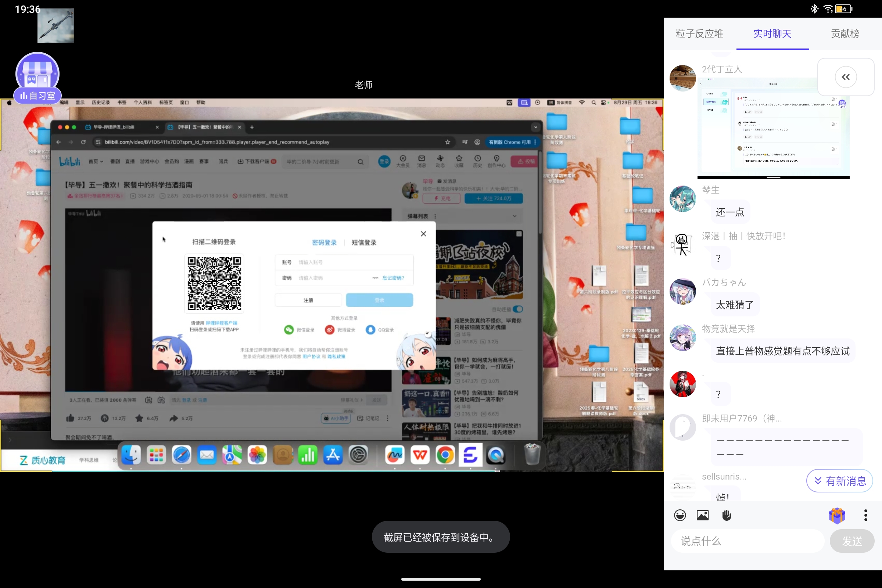Open the shared screenshot from 2代丁立人

click(773, 128)
